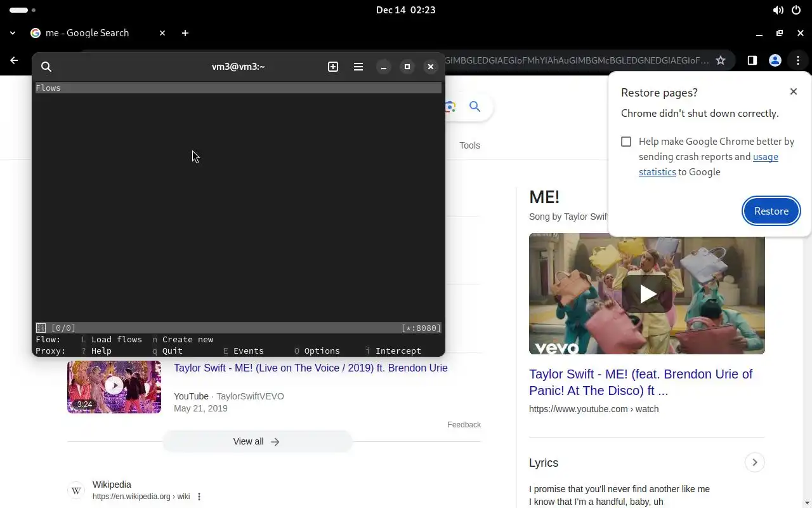This screenshot has height=508, width=812.
Task: Click 'Intercept' in mitmproxy footer
Action: pyautogui.click(x=398, y=351)
